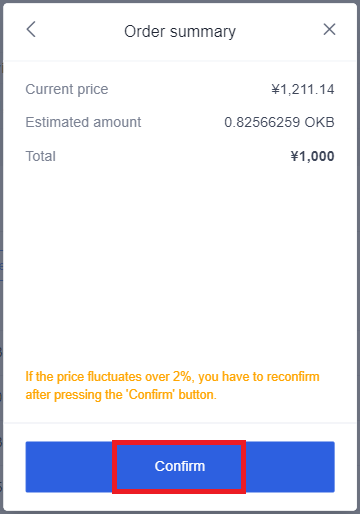Close the Order summary dialog
360x514 pixels.
(x=329, y=29)
